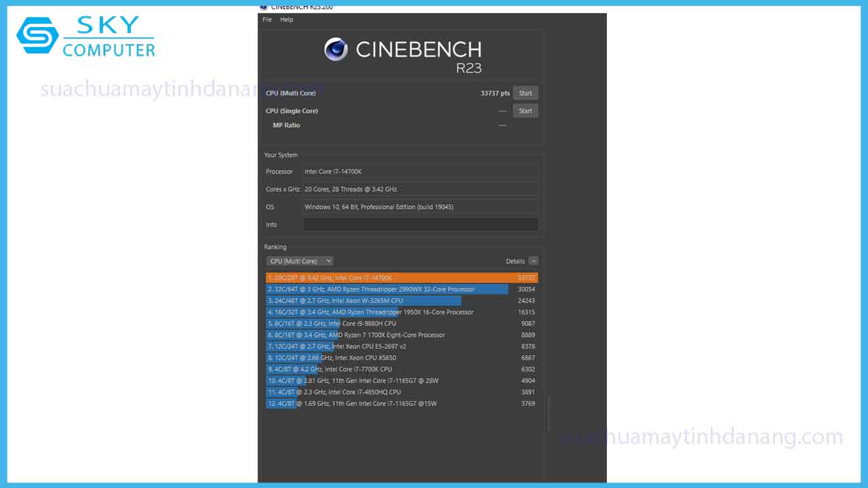Screen dimensions: 868x488
Task: Start the CPU Single Core test
Action: pyautogui.click(x=526, y=111)
